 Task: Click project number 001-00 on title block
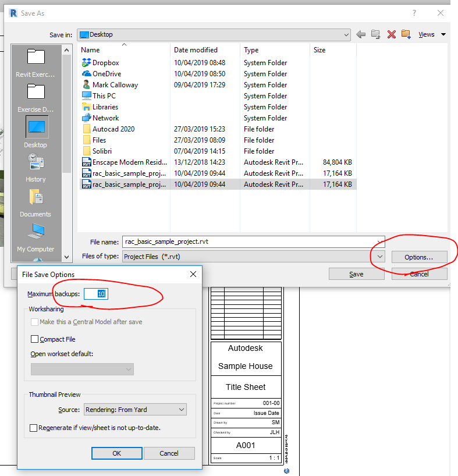click(271, 403)
